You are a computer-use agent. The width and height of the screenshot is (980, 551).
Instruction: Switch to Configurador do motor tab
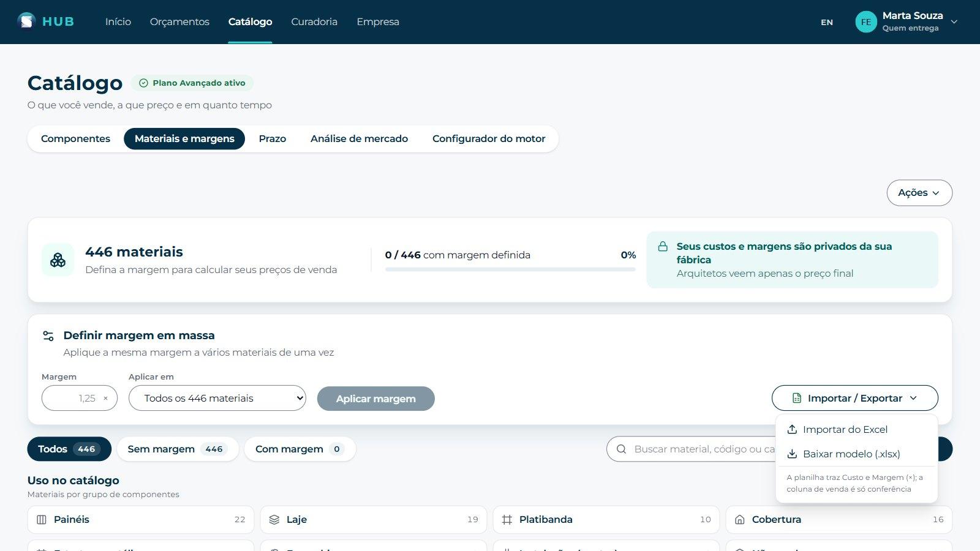pos(489,139)
